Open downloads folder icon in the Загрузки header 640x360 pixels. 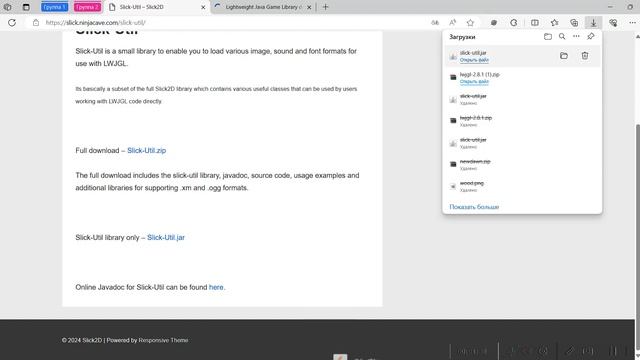click(548, 37)
